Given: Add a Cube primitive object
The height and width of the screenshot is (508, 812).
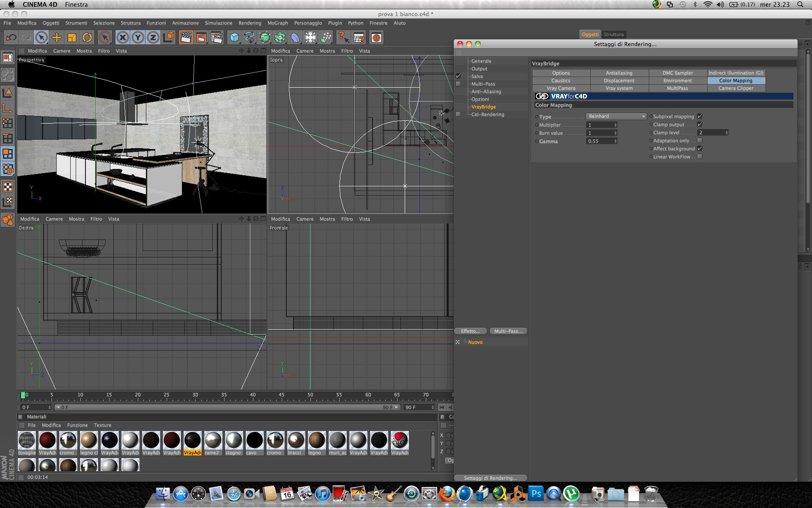Looking at the screenshot, I should tap(234, 38).
